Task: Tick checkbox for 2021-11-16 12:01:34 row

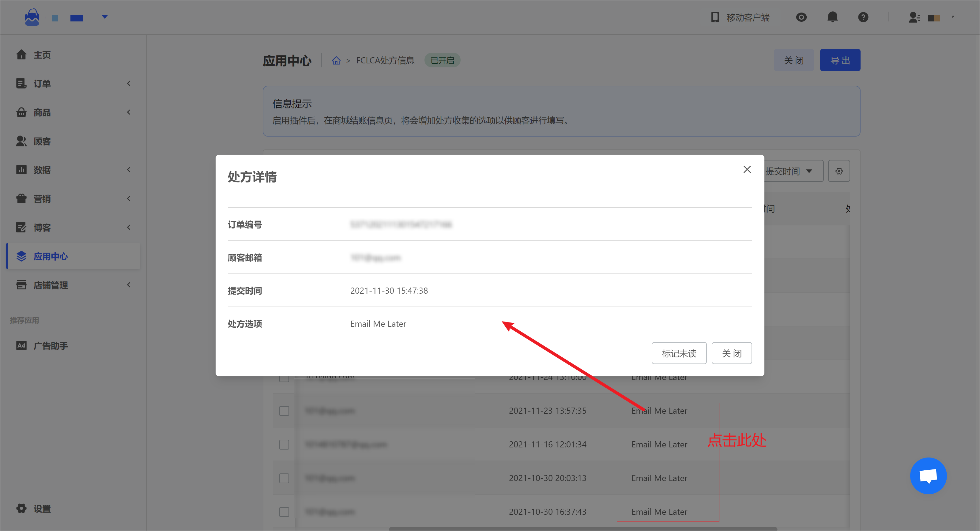Action: pyautogui.click(x=284, y=444)
